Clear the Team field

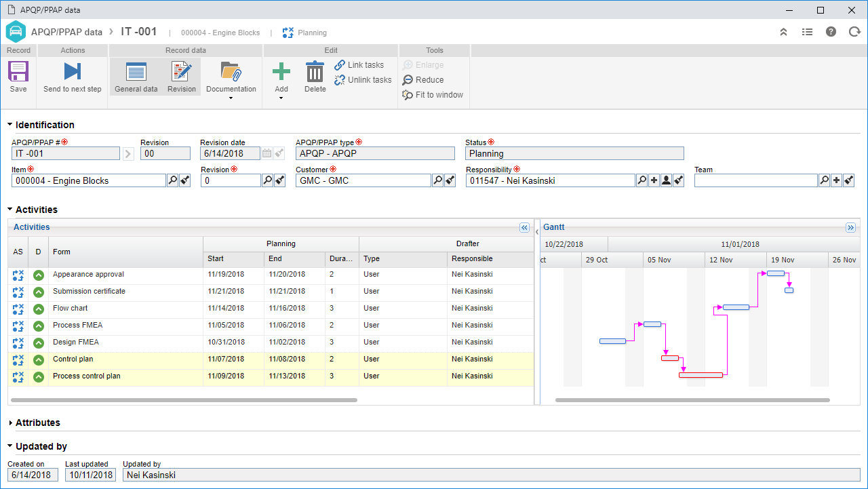pyautogui.click(x=848, y=180)
